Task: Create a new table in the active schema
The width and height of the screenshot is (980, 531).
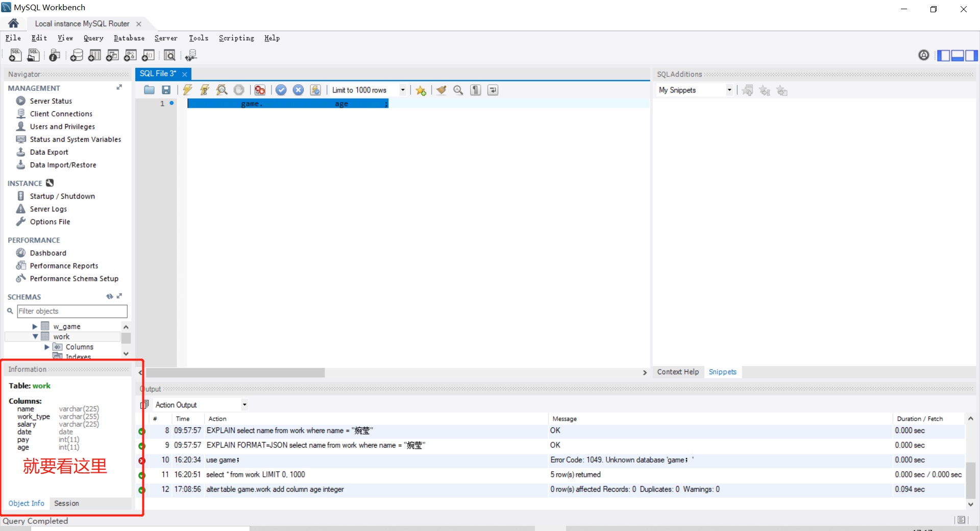Action: pos(94,55)
